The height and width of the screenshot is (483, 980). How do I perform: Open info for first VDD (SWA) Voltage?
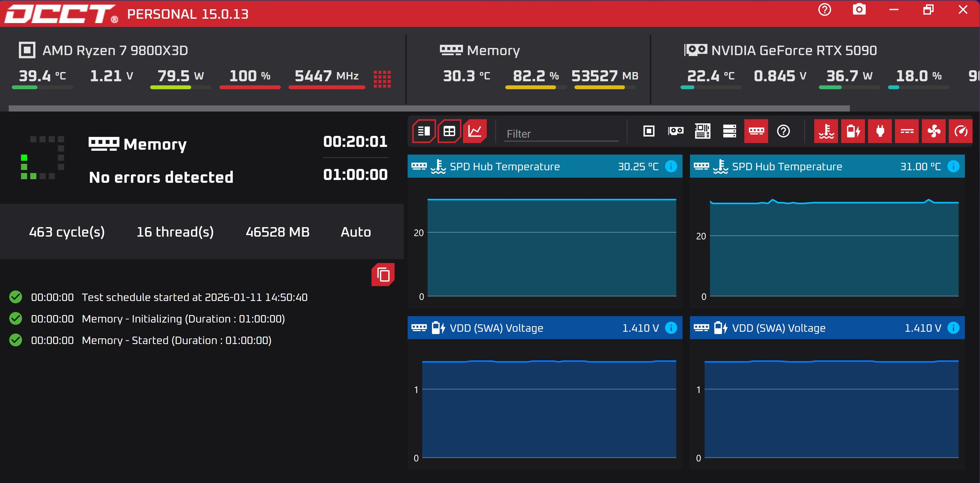pos(671,328)
